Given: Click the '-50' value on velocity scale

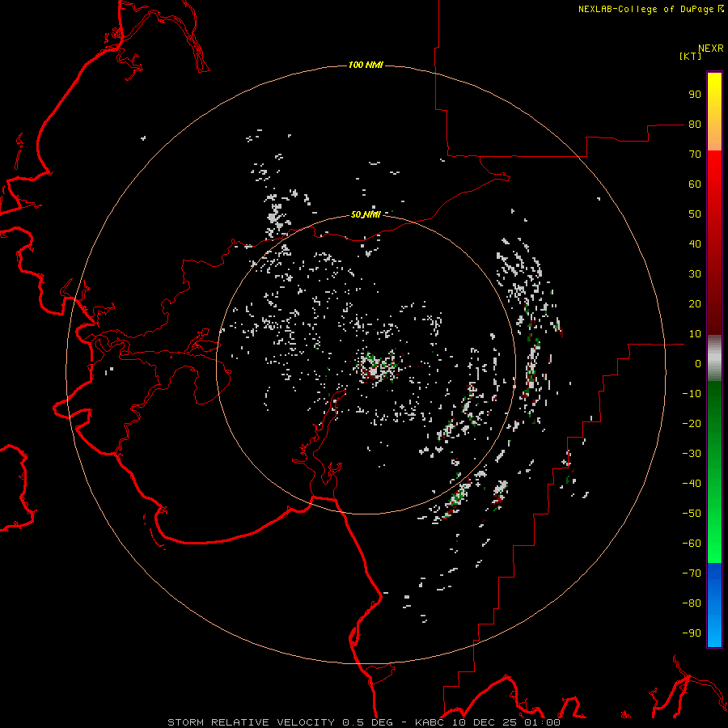Looking at the screenshot, I should coord(692,514).
